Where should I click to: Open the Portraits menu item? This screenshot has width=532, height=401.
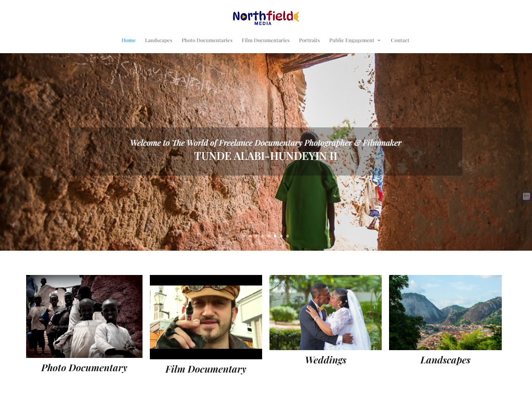(309, 40)
